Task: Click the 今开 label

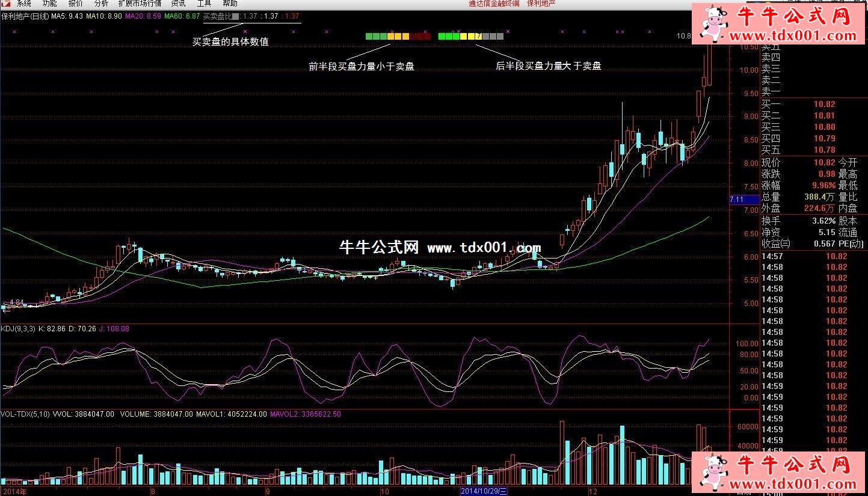Action: coord(848,162)
